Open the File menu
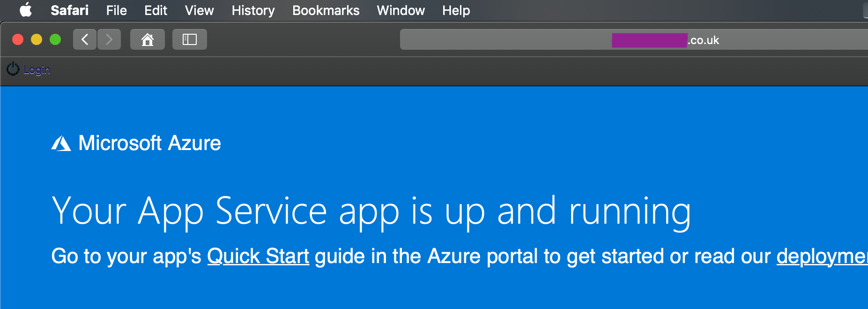This screenshot has width=868, height=309. click(116, 10)
